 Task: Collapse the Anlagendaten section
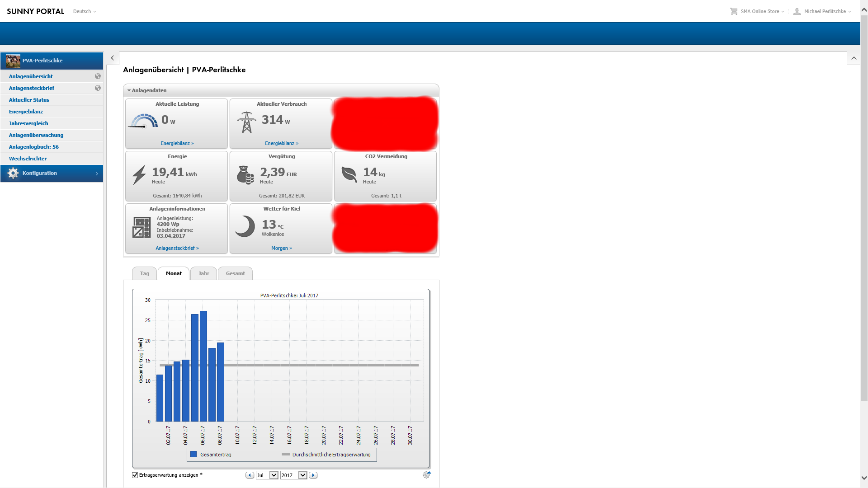pos(129,90)
